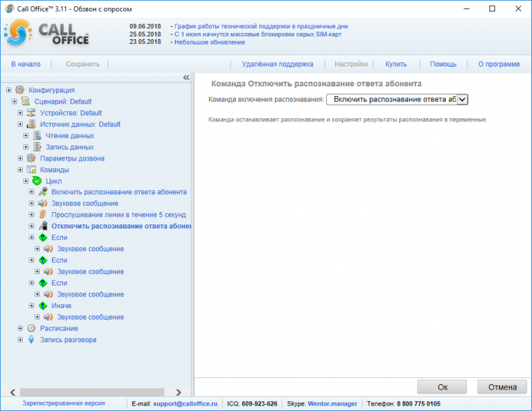Go to В начало in toolbar

coord(26,64)
